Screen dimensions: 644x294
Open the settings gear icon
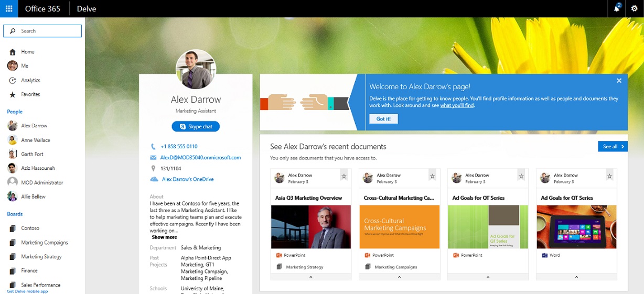634,9
